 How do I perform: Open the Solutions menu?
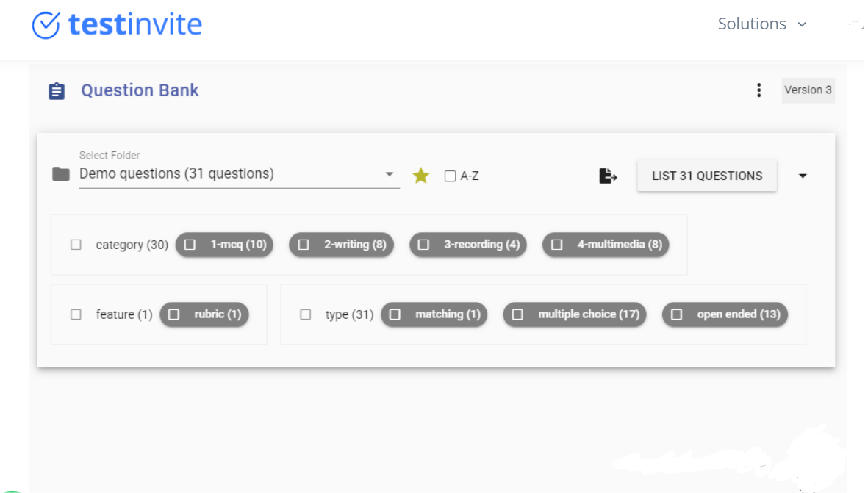pyautogui.click(x=761, y=24)
